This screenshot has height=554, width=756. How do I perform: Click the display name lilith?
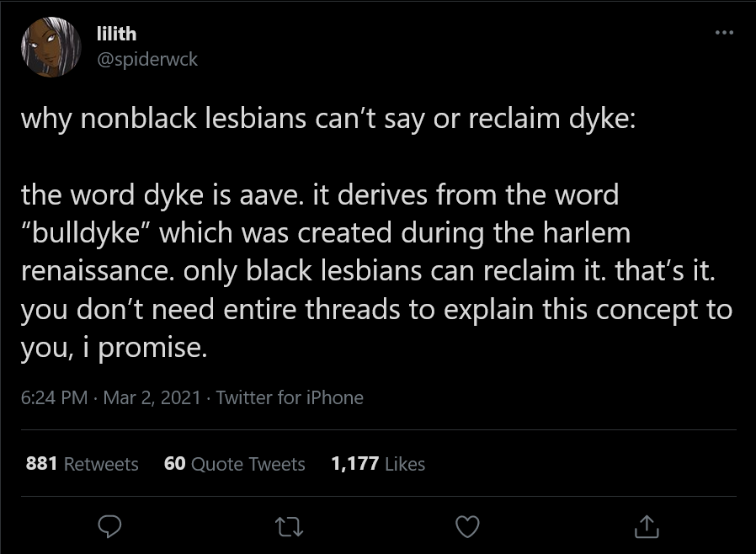tap(117, 34)
